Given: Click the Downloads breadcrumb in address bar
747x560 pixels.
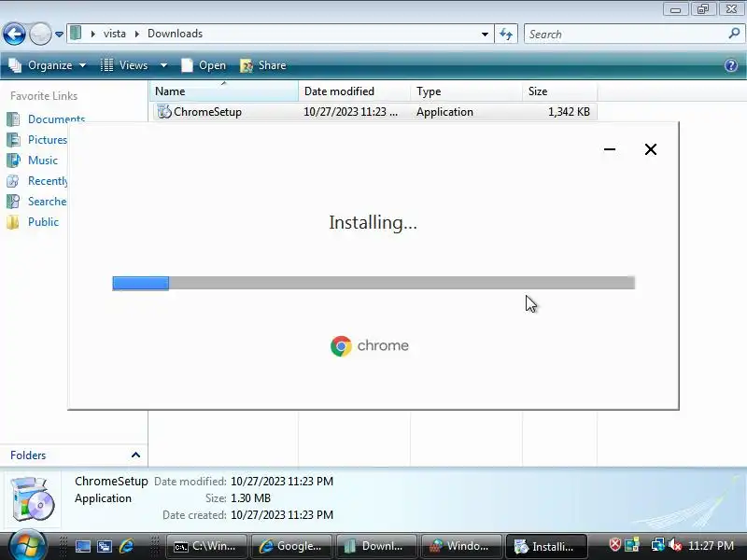Looking at the screenshot, I should (x=175, y=34).
